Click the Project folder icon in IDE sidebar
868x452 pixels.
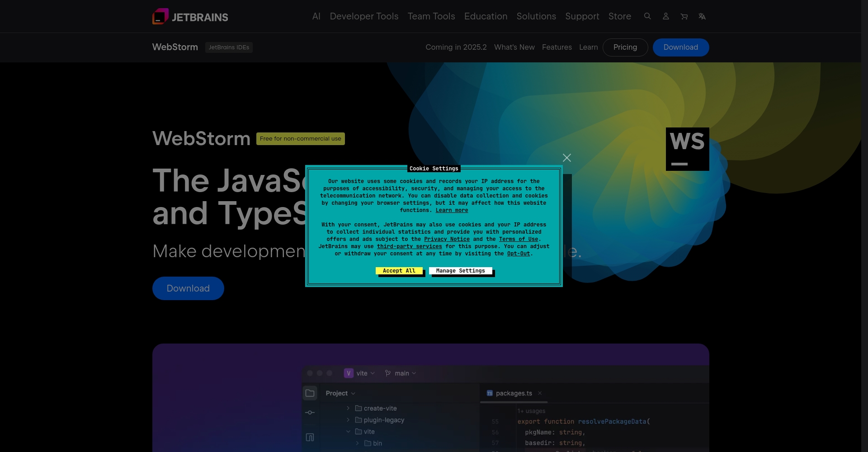[310, 393]
